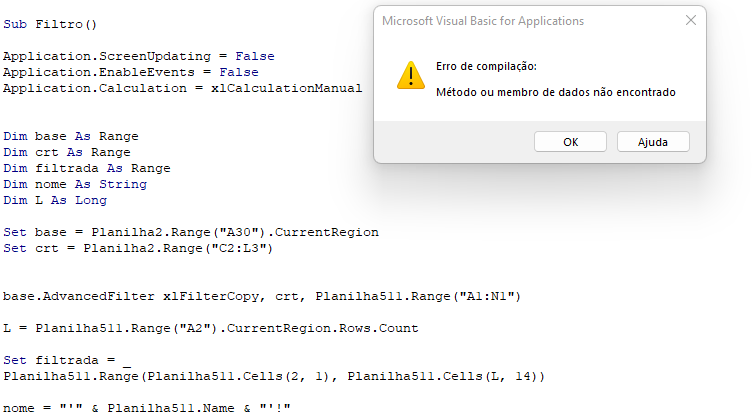The image size is (756, 415).
Task: Click the xlCalculationManual keyword
Action: [286, 88]
